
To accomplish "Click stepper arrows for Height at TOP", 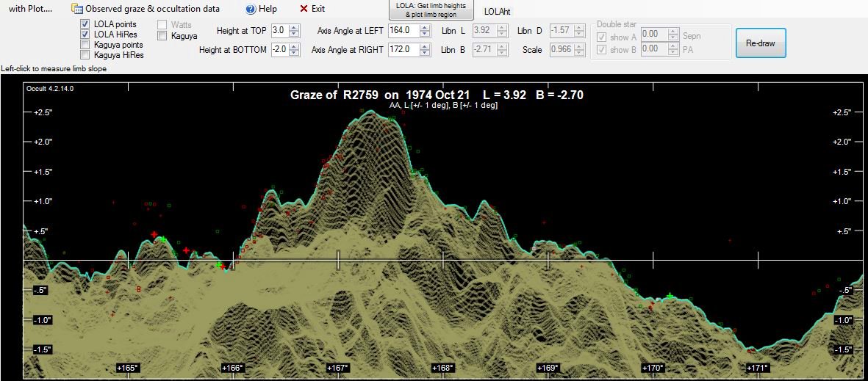I will click(x=294, y=31).
